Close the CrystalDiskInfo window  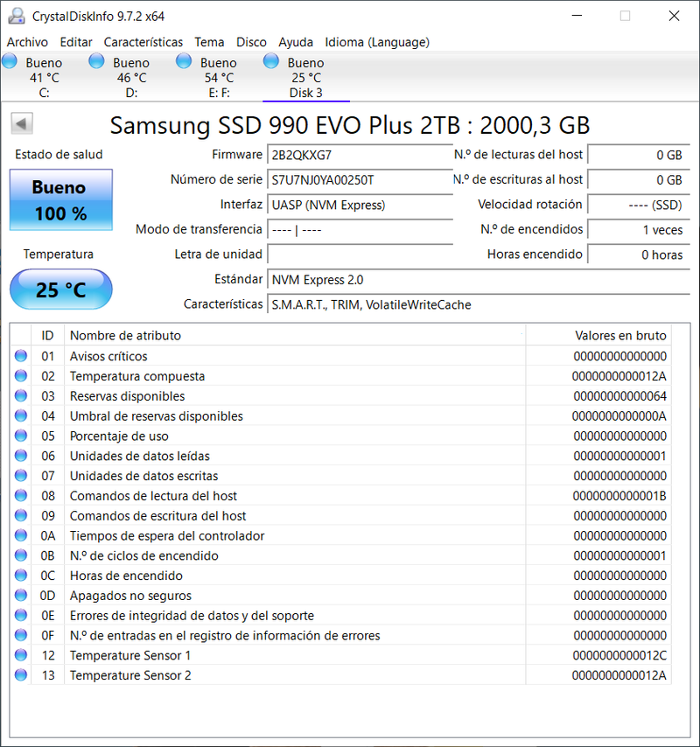click(674, 16)
